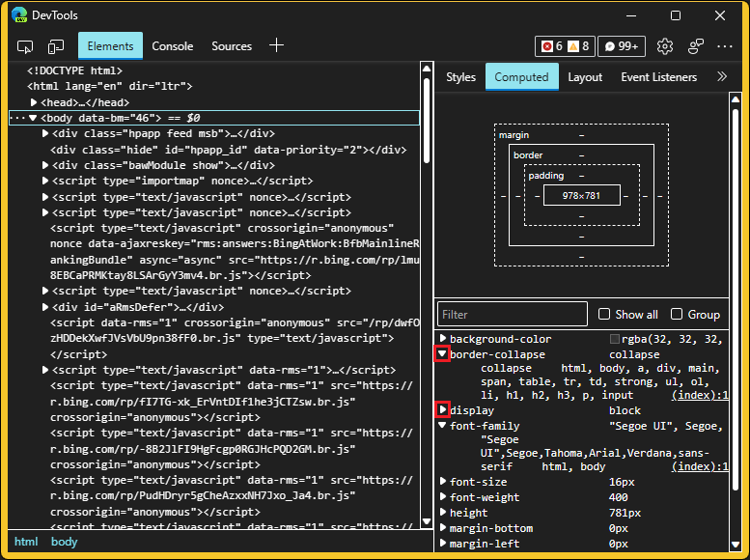Click the background-color rgba color swatch
750x560 pixels.
tap(615, 339)
